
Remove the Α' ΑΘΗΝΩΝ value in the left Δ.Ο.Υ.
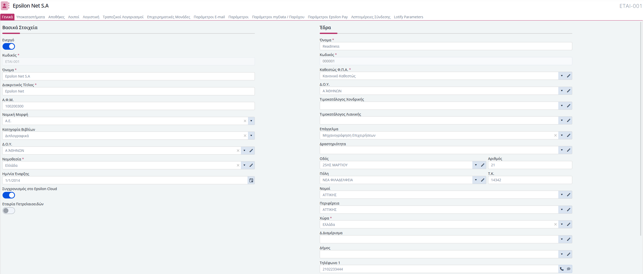tap(238, 151)
